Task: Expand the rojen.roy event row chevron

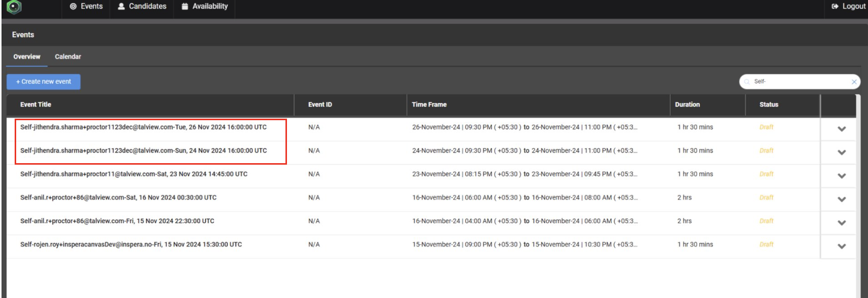Action: 842,246
